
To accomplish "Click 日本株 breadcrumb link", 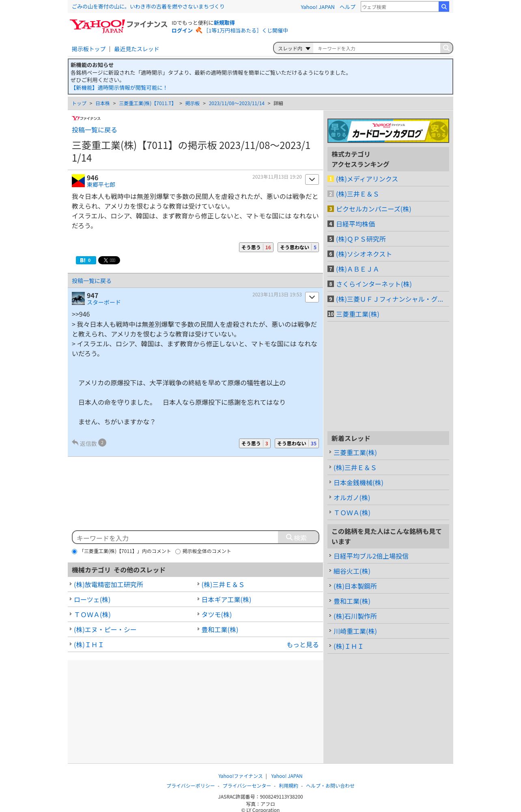I will 103,104.
